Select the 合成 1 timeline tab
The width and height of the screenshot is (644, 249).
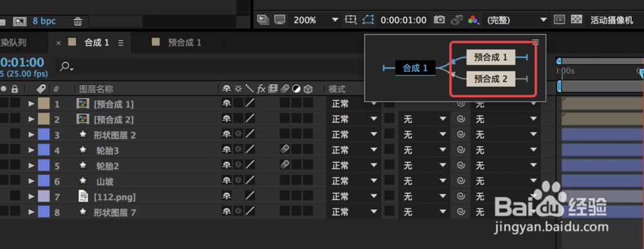(x=97, y=42)
